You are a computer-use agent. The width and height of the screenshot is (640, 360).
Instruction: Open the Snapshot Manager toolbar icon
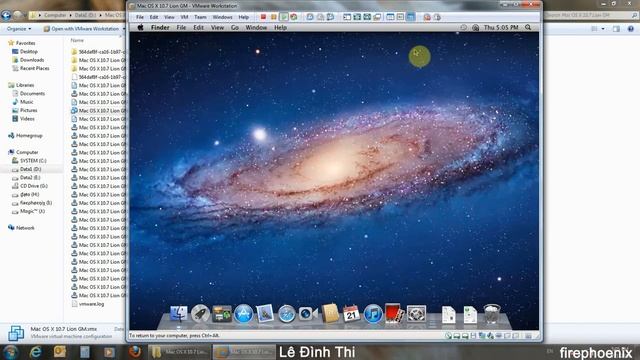click(x=330, y=17)
